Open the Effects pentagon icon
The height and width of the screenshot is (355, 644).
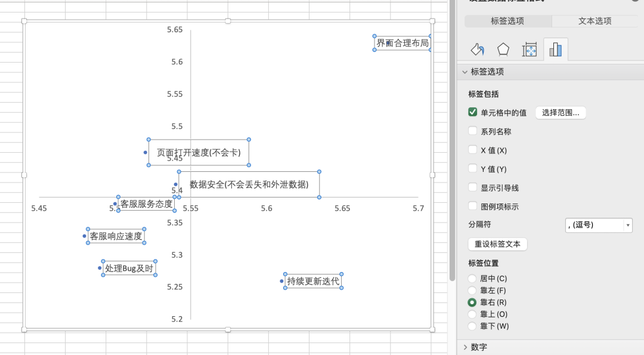[503, 50]
